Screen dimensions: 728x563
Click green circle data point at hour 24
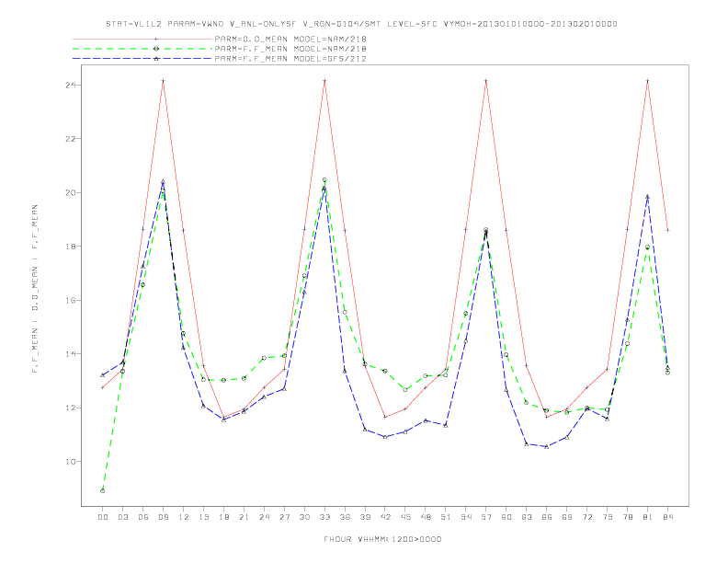pyautogui.click(x=264, y=358)
